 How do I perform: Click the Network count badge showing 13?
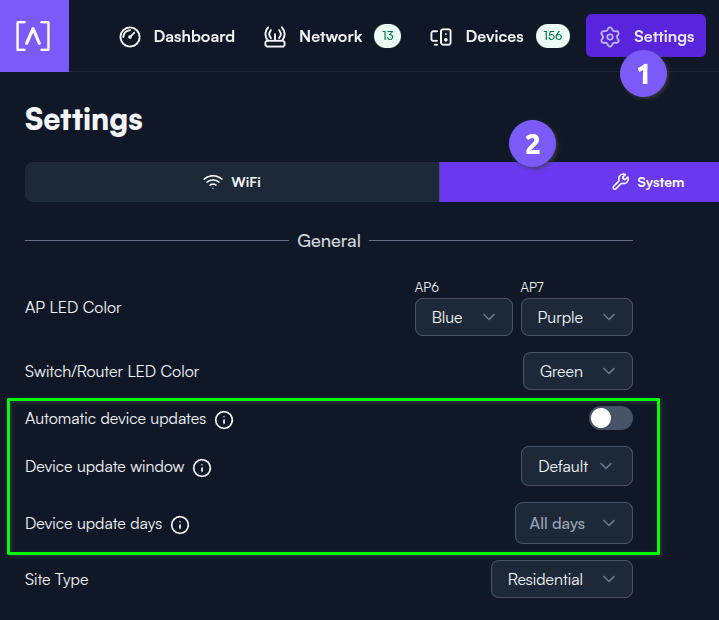tap(387, 36)
